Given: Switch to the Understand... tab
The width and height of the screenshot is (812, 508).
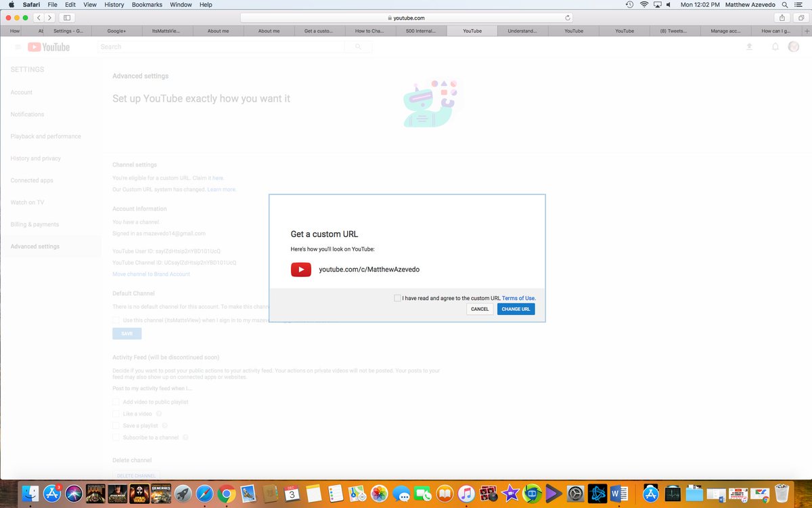Looking at the screenshot, I should pyautogui.click(x=522, y=30).
